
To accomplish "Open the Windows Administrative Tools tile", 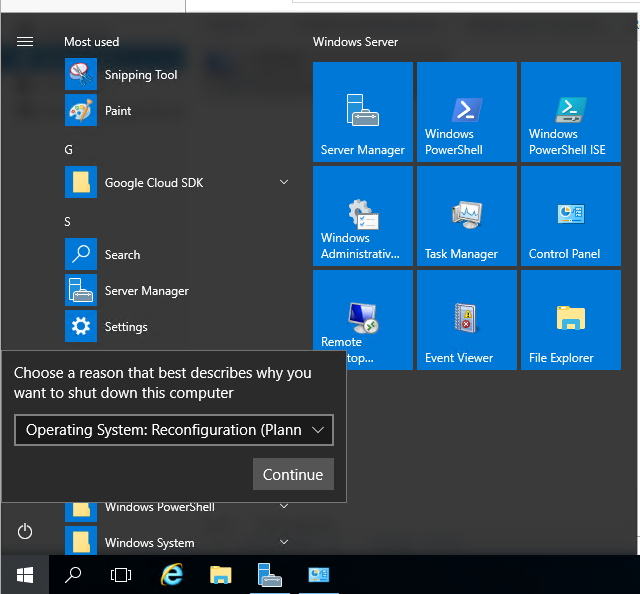I will tap(362, 216).
